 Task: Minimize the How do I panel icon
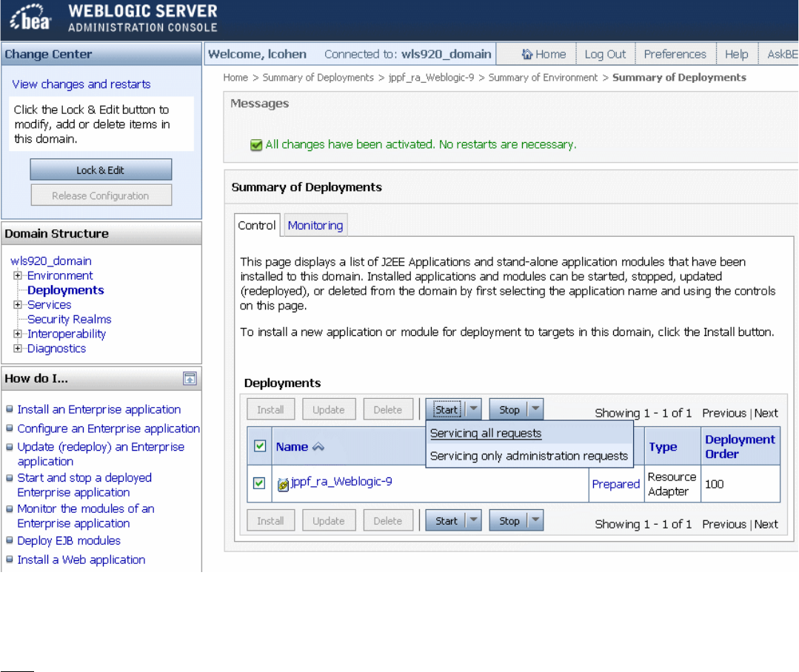[190, 378]
